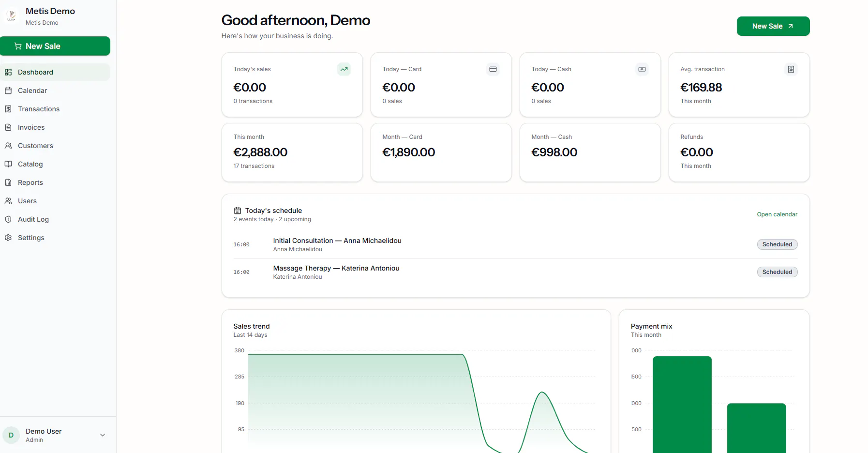Screen dimensions: 868x453
Task: Click the €2,888.00 This month value
Action: pos(260,152)
